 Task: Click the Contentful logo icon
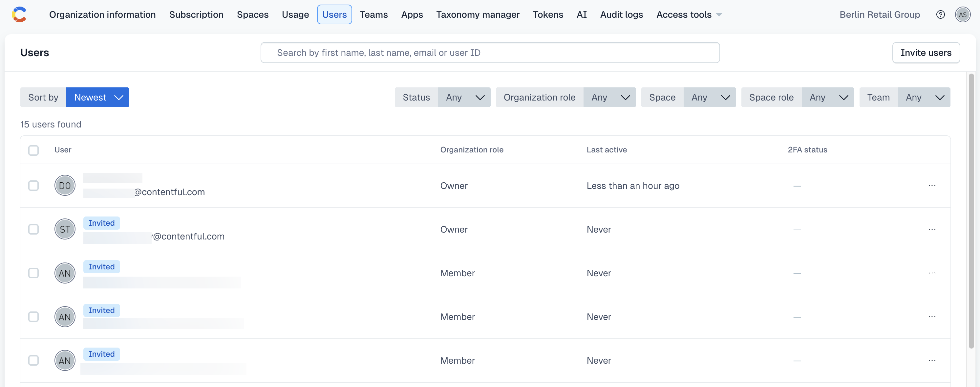[x=19, y=14]
